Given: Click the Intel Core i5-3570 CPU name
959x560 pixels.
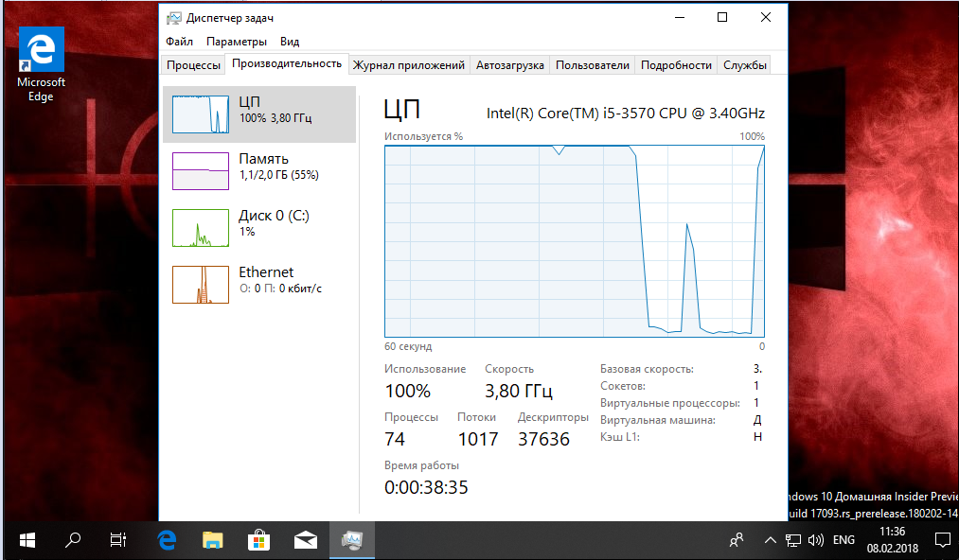Looking at the screenshot, I should 626,114.
